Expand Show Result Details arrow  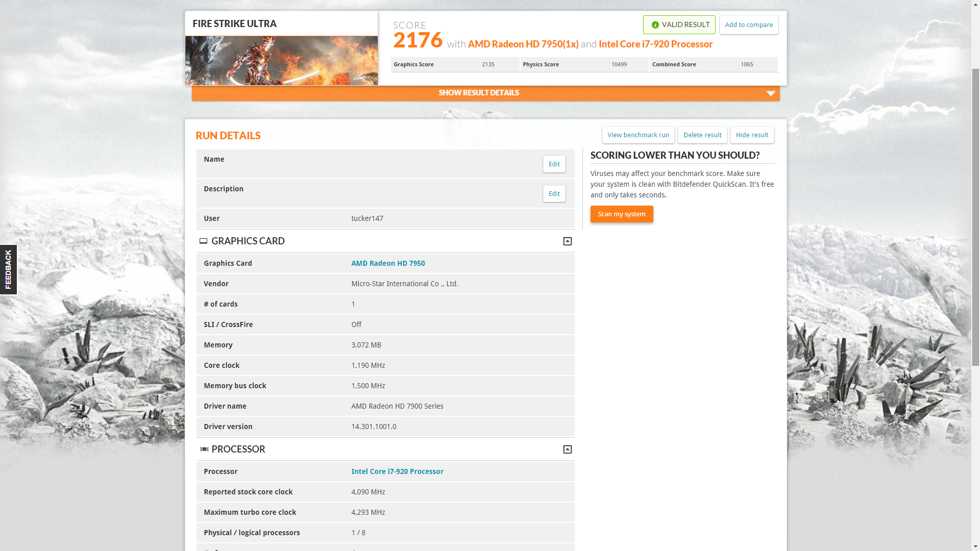point(771,93)
